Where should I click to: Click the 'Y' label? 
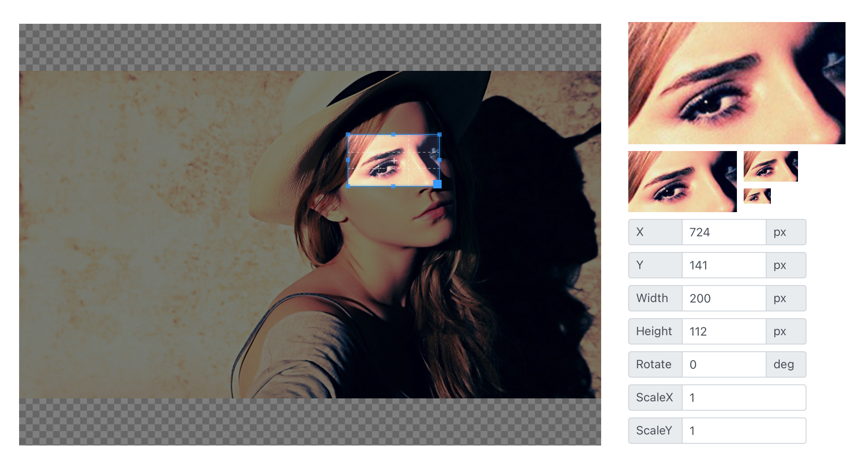click(640, 265)
